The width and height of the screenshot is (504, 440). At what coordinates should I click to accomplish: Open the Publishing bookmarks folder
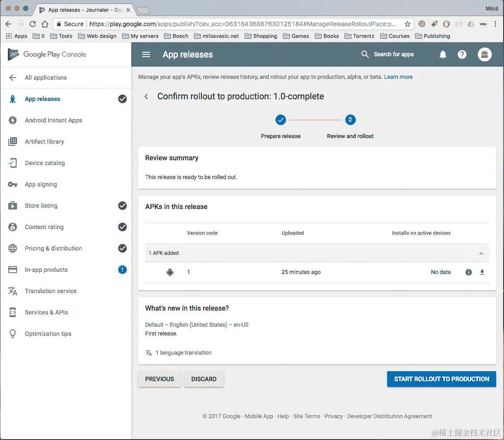point(432,36)
